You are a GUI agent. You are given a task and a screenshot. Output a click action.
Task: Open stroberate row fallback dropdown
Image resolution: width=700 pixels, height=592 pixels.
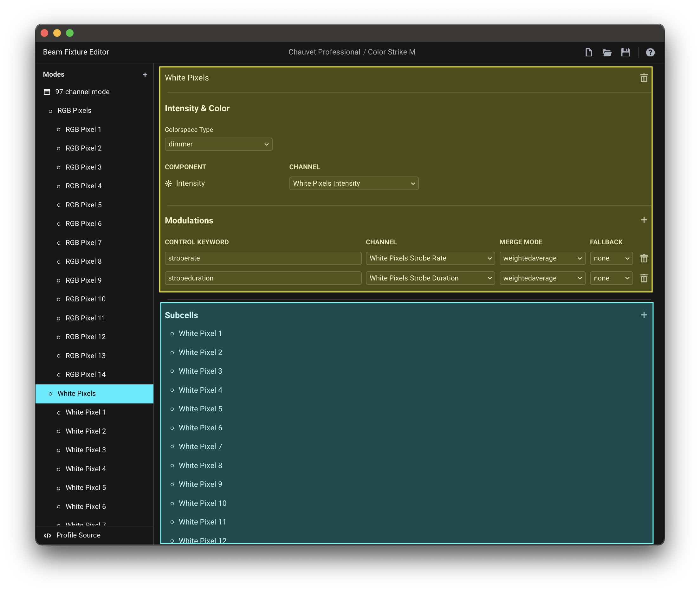click(611, 258)
